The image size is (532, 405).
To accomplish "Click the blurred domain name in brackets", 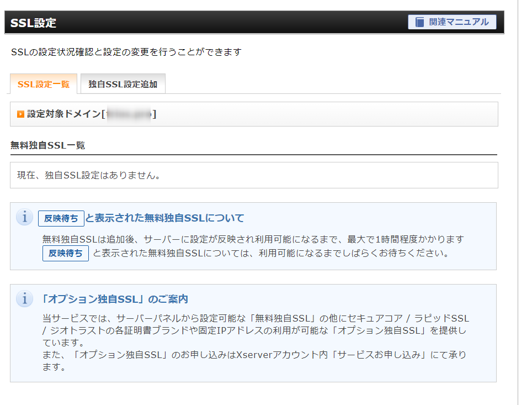I will [129, 114].
